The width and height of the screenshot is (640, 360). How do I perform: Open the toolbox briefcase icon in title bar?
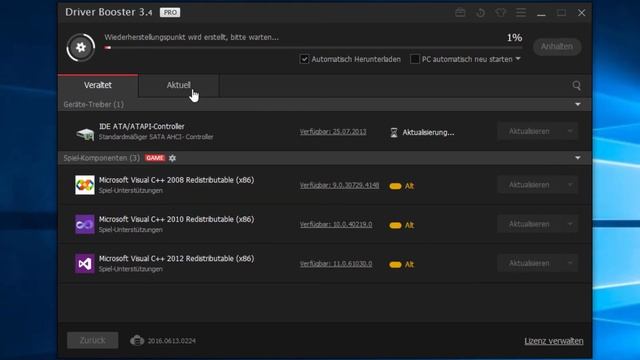pyautogui.click(x=460, y=13)
